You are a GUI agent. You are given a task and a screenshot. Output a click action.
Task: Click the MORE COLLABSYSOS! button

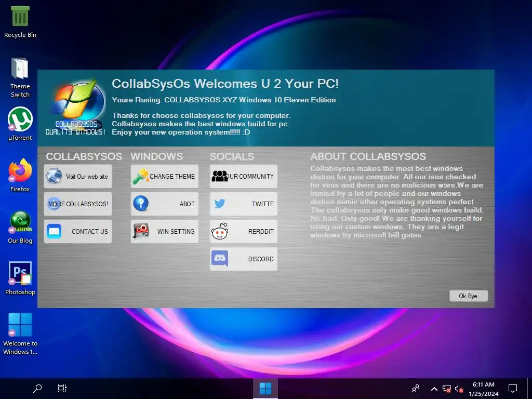(x=78, y=204)
